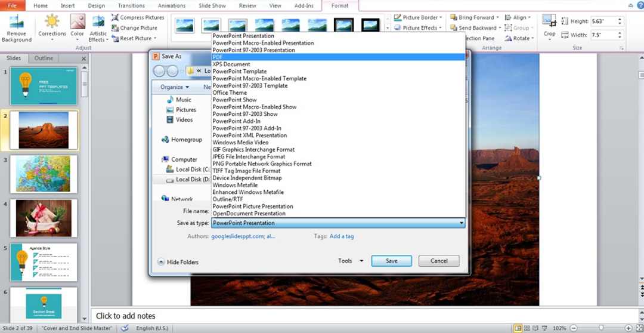Switch to the Animations tab
Screen dimensions: 644x333
tap(172, 6)
